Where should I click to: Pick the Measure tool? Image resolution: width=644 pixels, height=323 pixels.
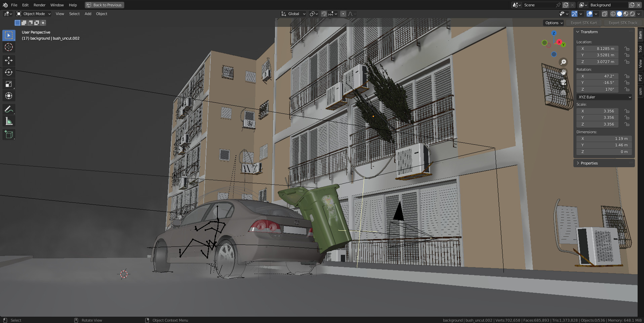tap(9, 121)
